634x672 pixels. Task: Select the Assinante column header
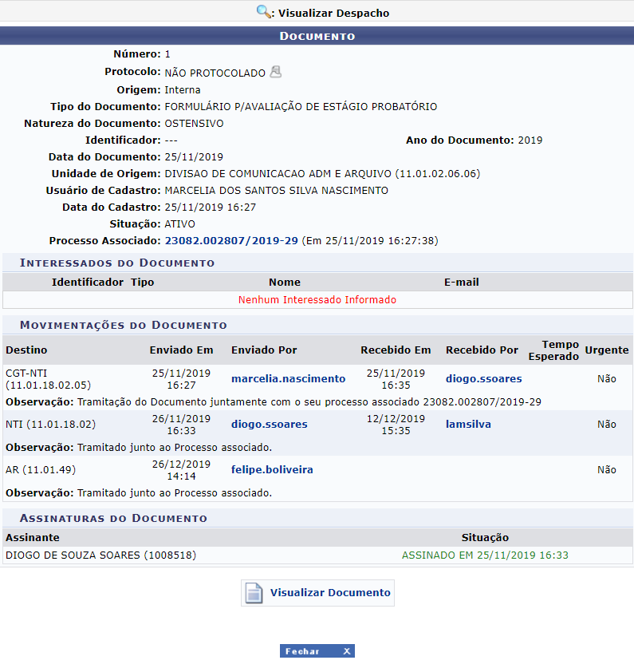[33, 538]
